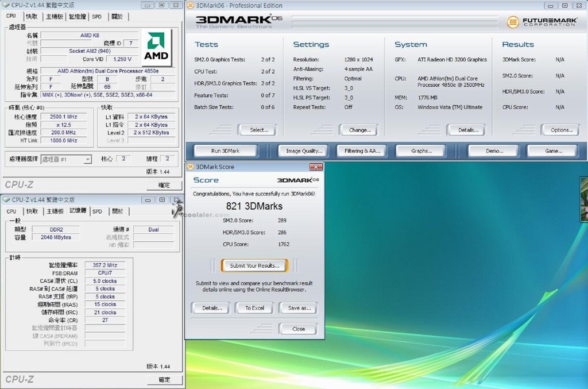588x389 pixels.
Task: Open the Image Quality... tool
Action: [304, 151]
